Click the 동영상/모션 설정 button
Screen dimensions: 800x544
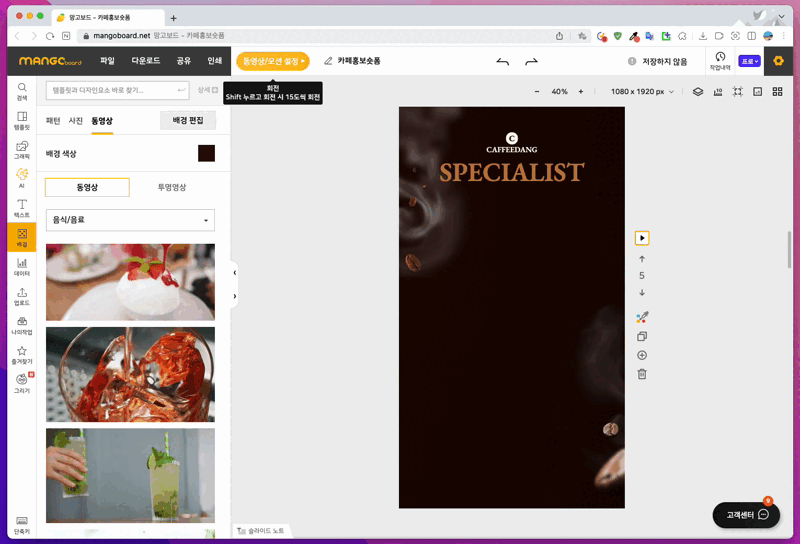coord(273,61)
